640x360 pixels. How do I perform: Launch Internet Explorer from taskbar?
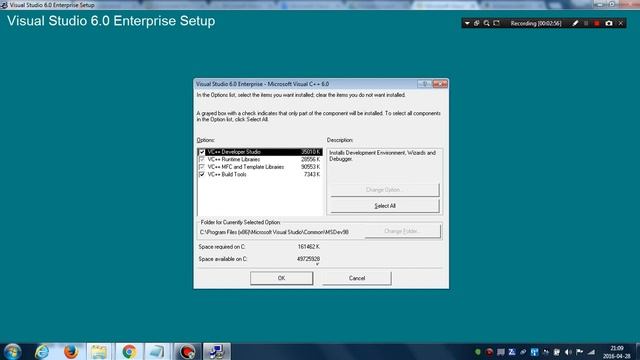[x=42, y=351]
